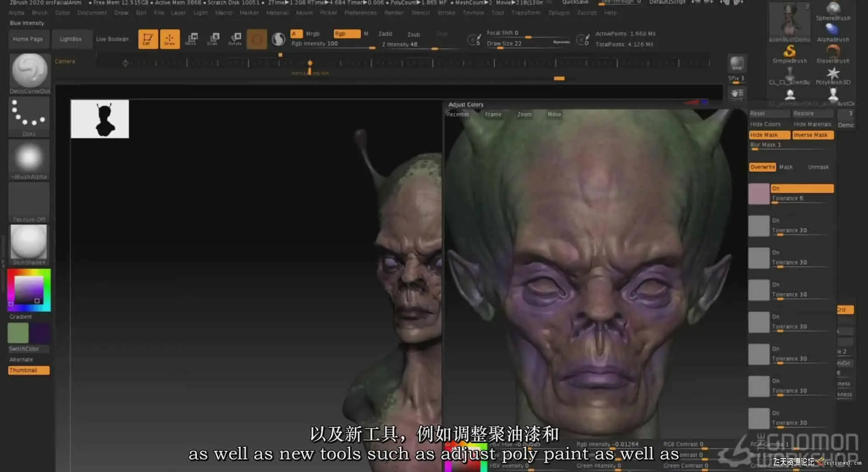Open the DecoCurveDot brush selector
Image resolution: width=868 pixels, height=472 pixels.
click(x=29, y=70)
